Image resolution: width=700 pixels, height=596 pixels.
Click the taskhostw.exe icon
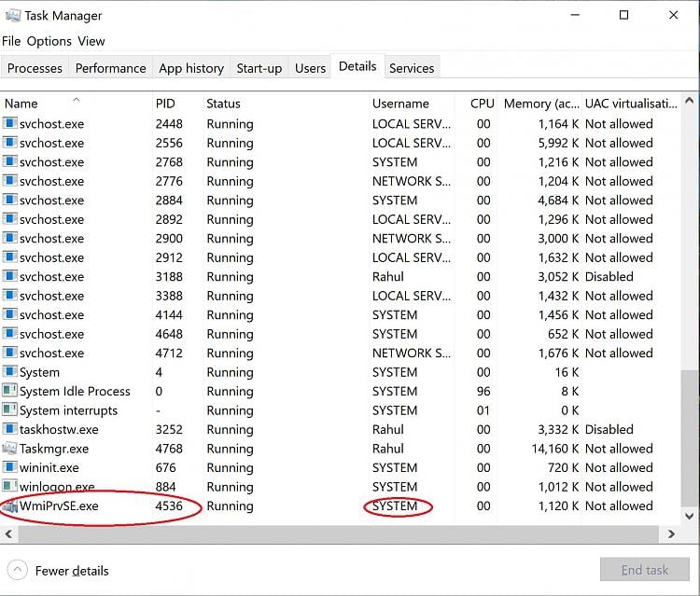(x=10, y=429)
